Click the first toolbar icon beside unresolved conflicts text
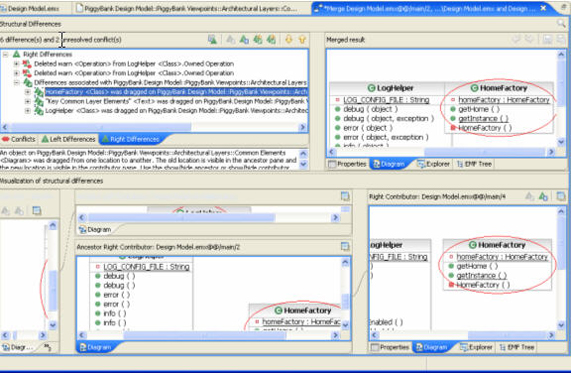This screenshot has width=572, height=374. [212, 39]
